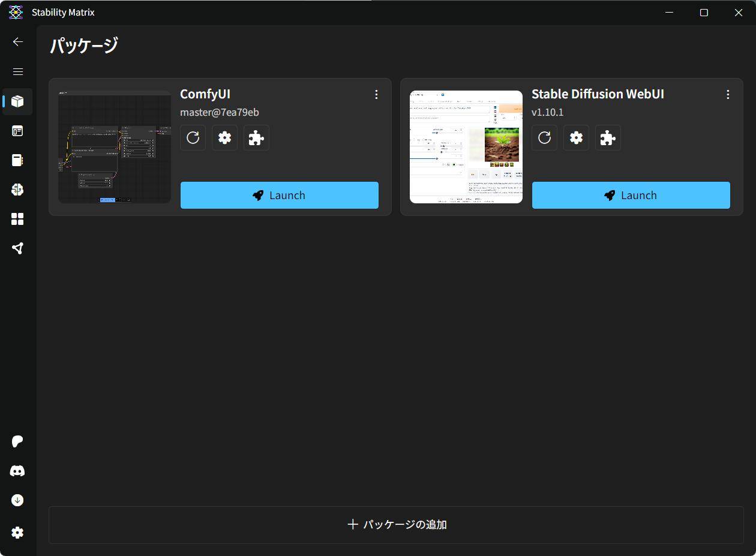Open the Discord icon in sidebar
The height and width of the screenshot is (556, 756).
tap(17, 471)
